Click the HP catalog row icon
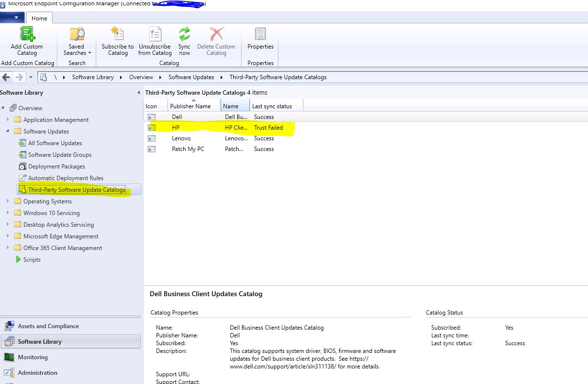 click(x=152, y=128)
